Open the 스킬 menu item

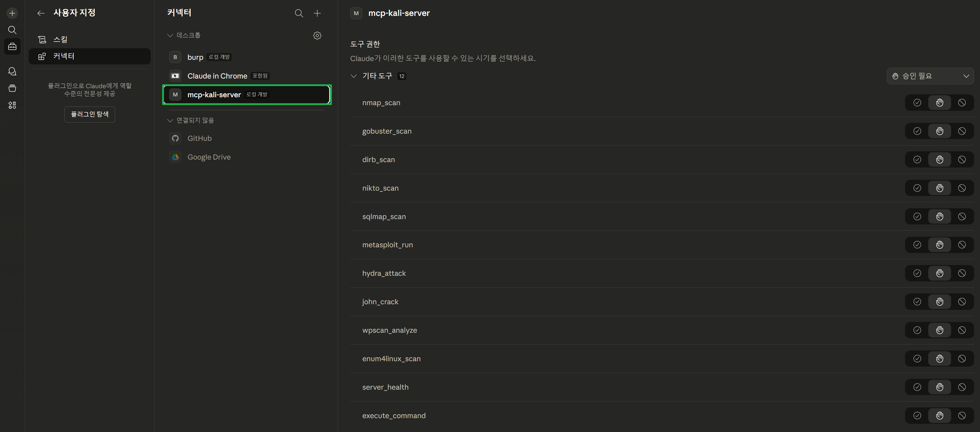[60, 39]
